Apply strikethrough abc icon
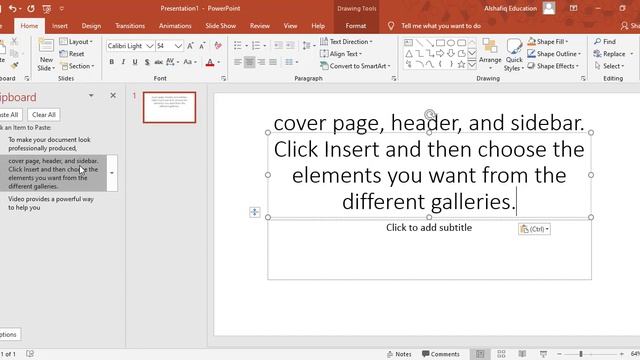The height and width of the screenshot is (360, 640). [x=158, y=62]
